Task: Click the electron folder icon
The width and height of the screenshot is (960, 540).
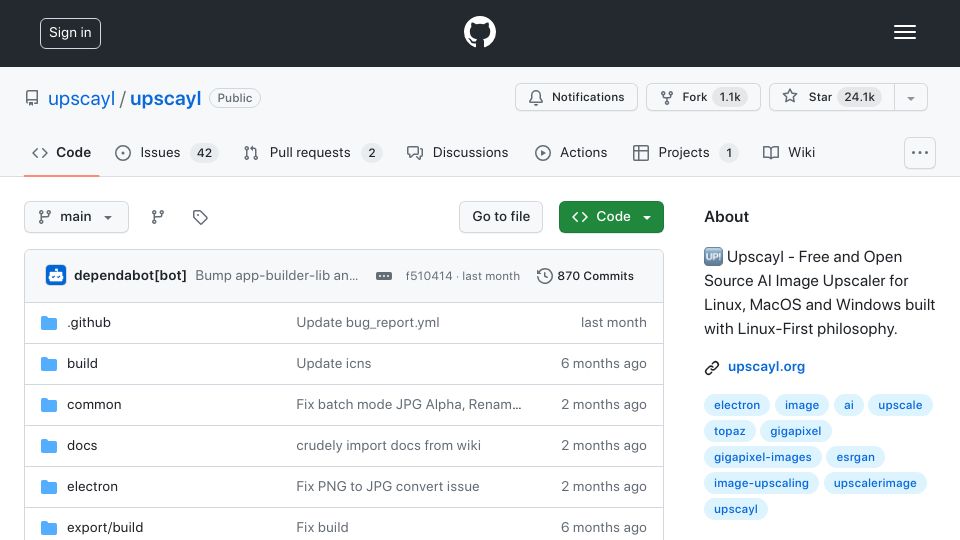Action: click(49, 487)
